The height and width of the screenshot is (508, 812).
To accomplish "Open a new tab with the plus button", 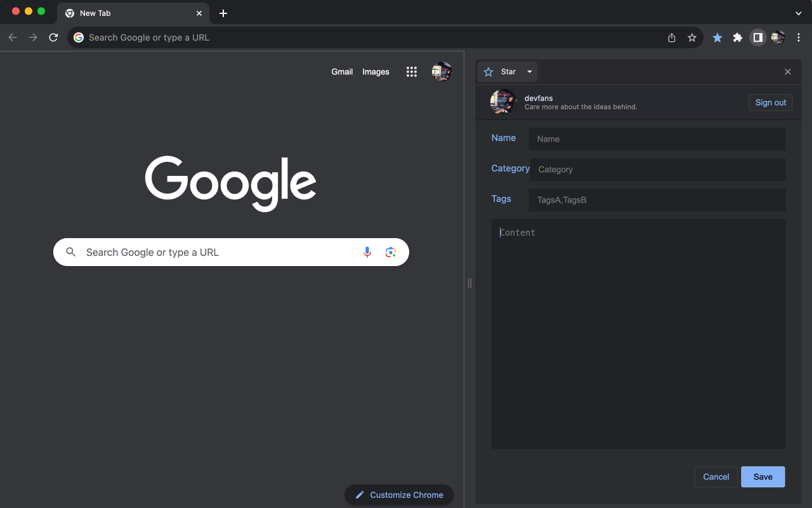I will [x=223, y=13].
